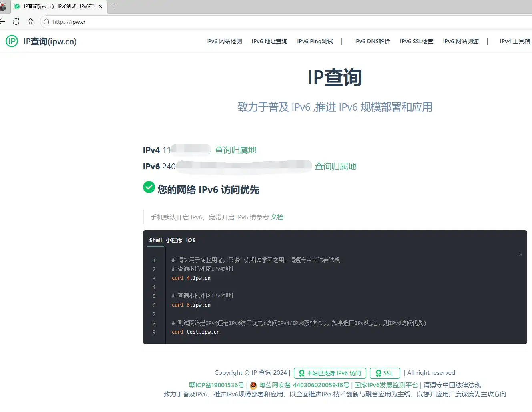Switch to the 小程序 code tab

click(x=174, y=240)
